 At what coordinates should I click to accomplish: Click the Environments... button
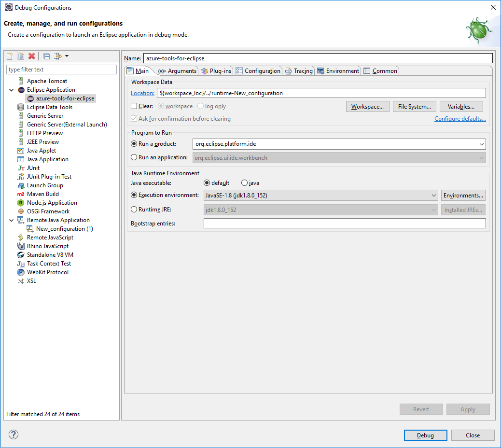463,195
